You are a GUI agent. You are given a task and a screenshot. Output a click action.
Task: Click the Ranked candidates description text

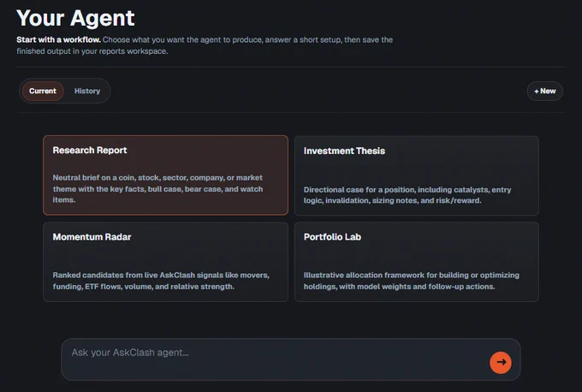(161, 281)
